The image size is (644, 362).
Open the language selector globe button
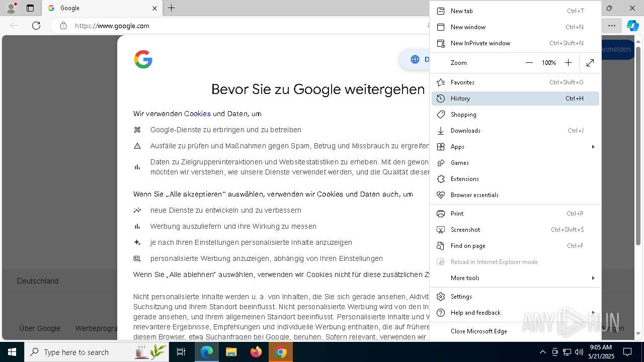[x=415, y=59]
